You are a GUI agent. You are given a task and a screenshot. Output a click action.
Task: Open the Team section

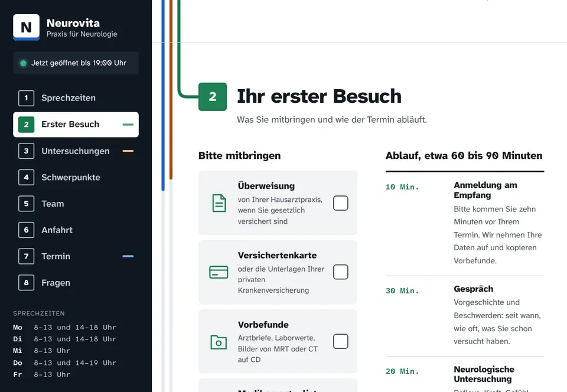[x=76, y=204]
